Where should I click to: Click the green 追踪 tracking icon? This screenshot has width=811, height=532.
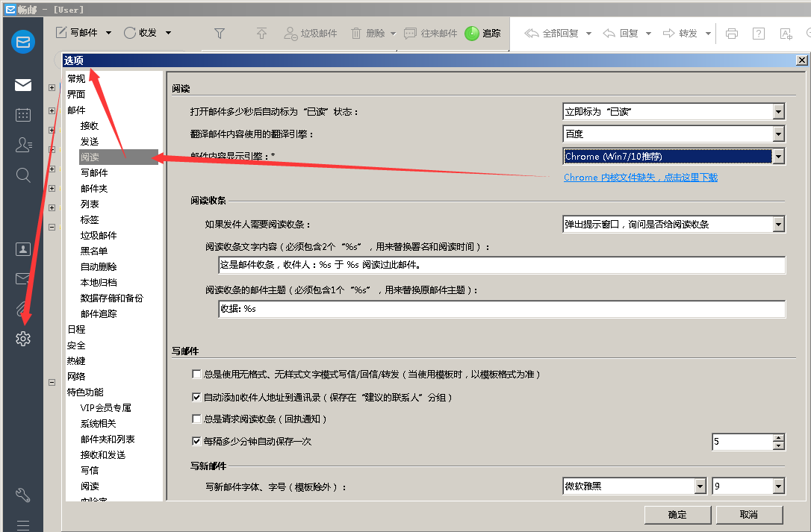472,33
